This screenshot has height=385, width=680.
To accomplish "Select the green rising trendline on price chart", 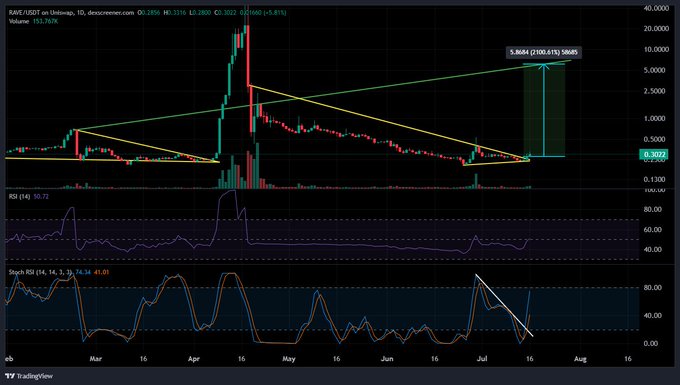I will pyautogui.click(x=323, y=95).
